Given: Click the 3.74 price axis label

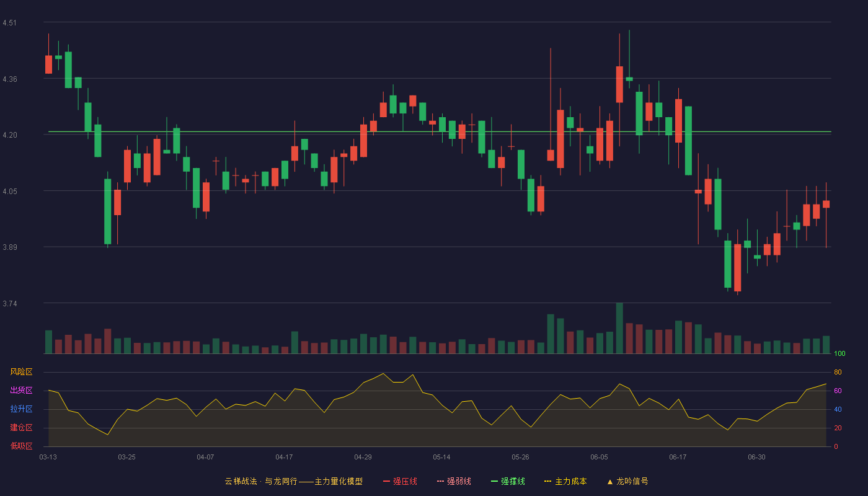Looking at the screenshot, I should pyautogui.click(x=9, y=304).
